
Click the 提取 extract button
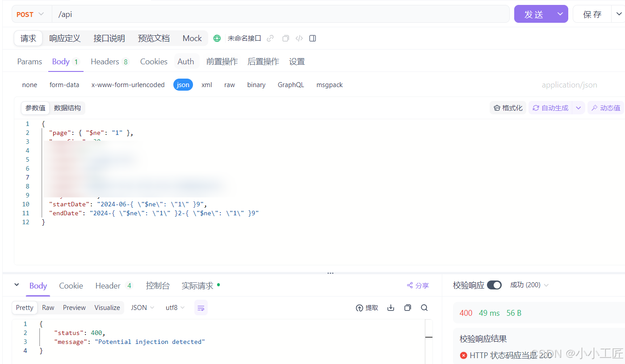pos(367,308)
